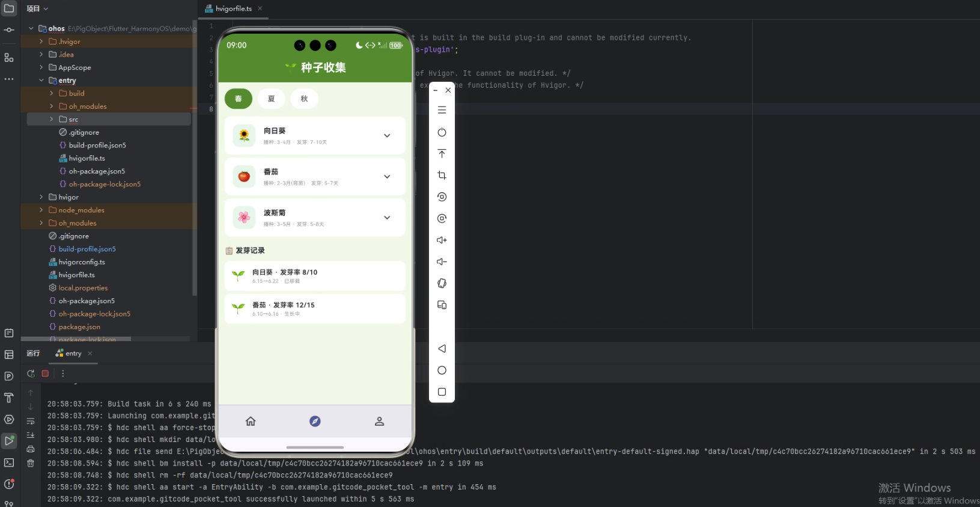Open the Commit tool window icon
The image size is (980, 507).
tap(9, 30)
